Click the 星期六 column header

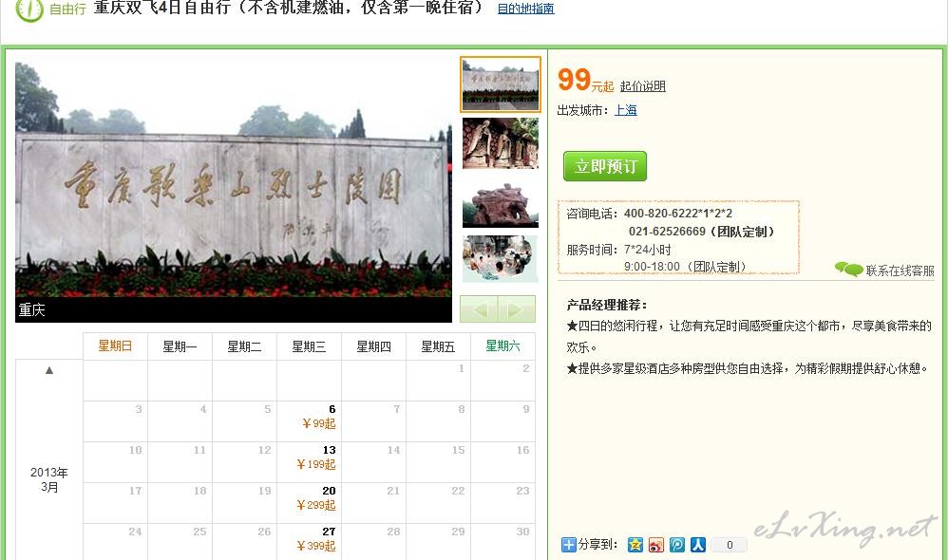click(503, 346)
